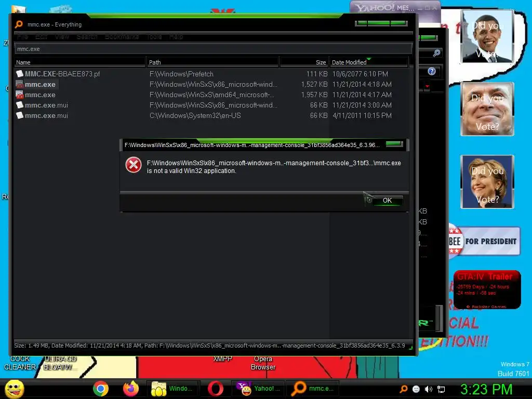The height and width of the screenshot is (399, 532).
Task: Switch to the Yahoo! taskbar window
Action: 259,389
